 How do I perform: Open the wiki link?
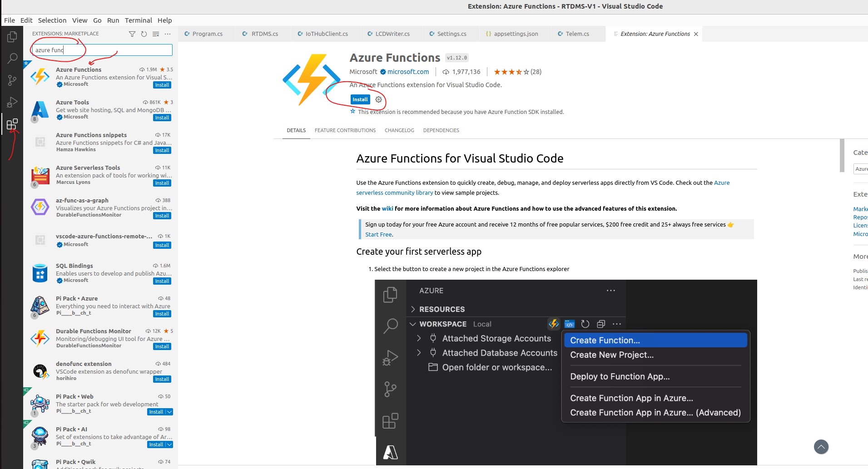click(x=387, y=208)
